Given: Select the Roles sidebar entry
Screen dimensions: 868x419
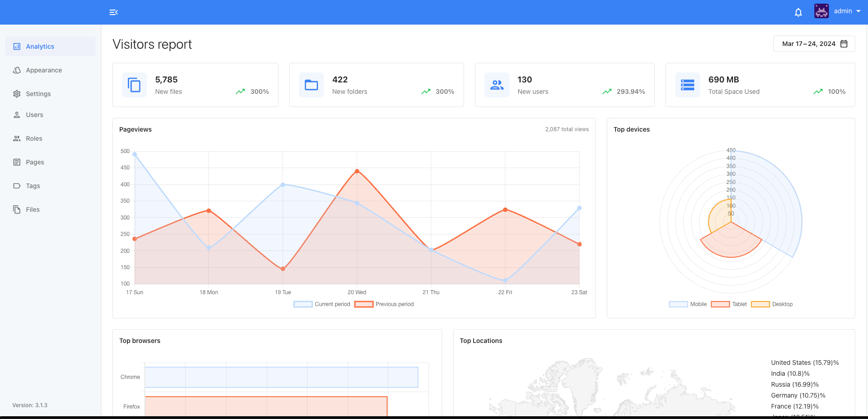Looking at the screenshot, I should (34, 138).
